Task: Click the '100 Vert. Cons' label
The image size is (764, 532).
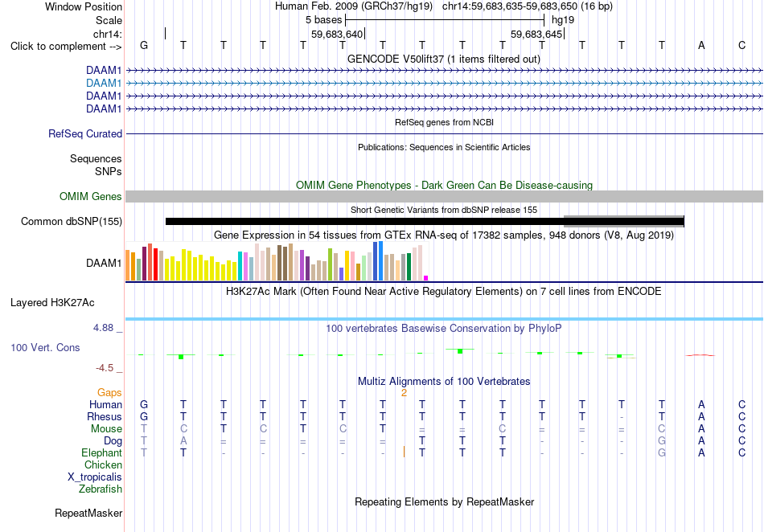Action: [x=45, y=347]
